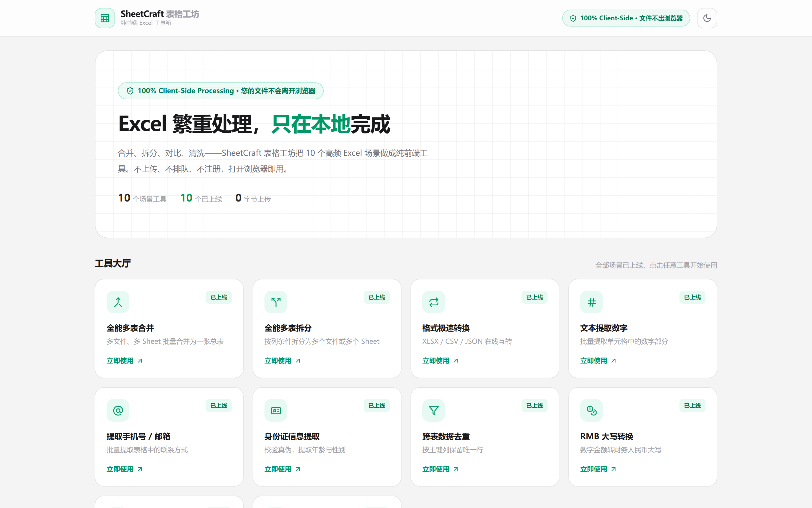Open 立即使用 under 跨表数据去重
812x508 pixels.
pyautogui.click(x=440, y=469)
